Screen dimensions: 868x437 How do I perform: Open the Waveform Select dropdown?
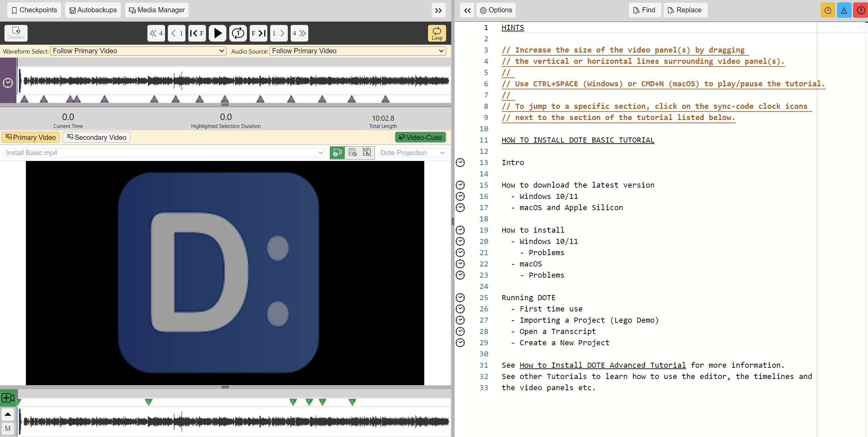click(x=138, y=51)
